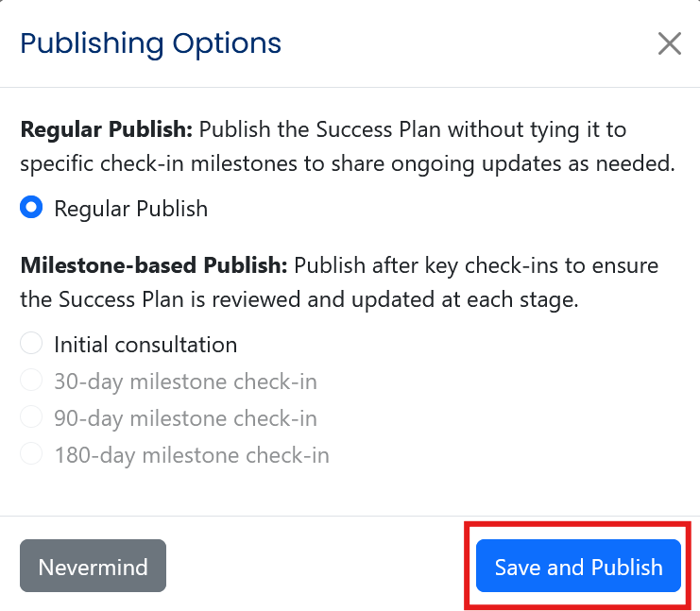Click the "180-day milestone check-in" label text
This screenshot has width=700, height=611.
(x=192, y=455)
